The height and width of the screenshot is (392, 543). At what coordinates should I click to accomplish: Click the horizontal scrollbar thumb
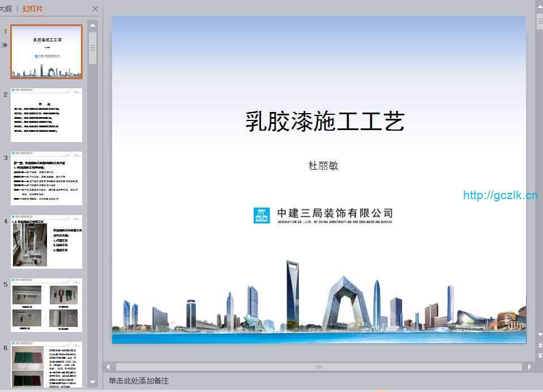pos(319,367)
